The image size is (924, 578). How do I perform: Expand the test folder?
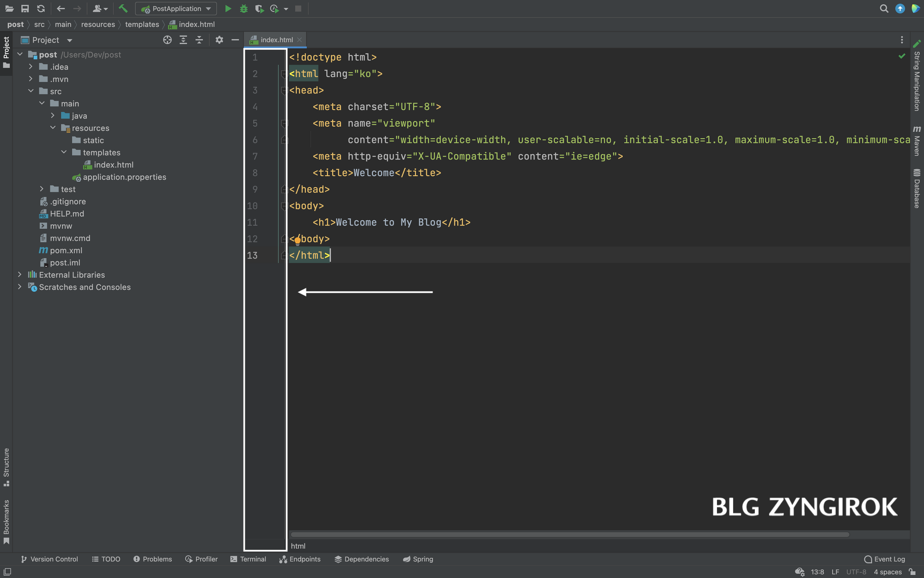pos(42,189)
